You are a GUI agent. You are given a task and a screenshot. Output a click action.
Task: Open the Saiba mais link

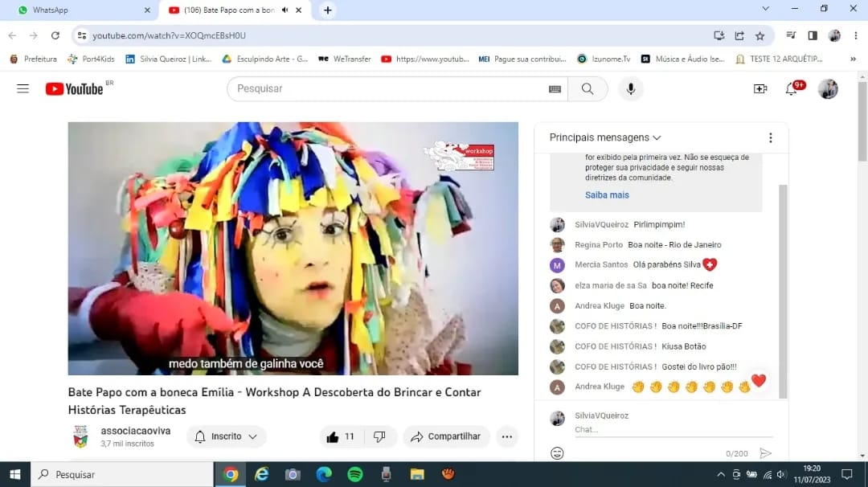coord(607,195)
